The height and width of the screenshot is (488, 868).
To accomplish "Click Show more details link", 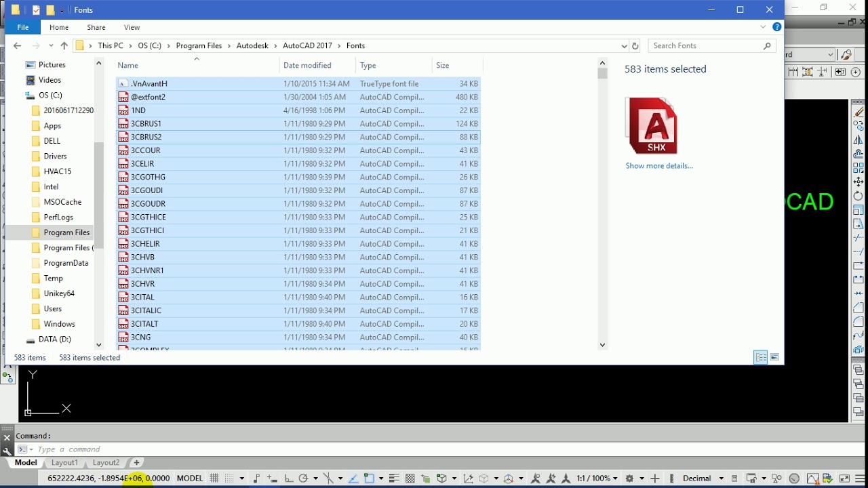I will point(659,165).
